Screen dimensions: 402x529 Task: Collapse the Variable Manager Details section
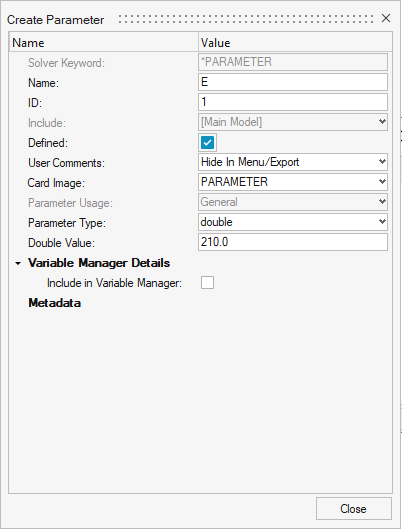pyautogui.click(x=18, y=263)
